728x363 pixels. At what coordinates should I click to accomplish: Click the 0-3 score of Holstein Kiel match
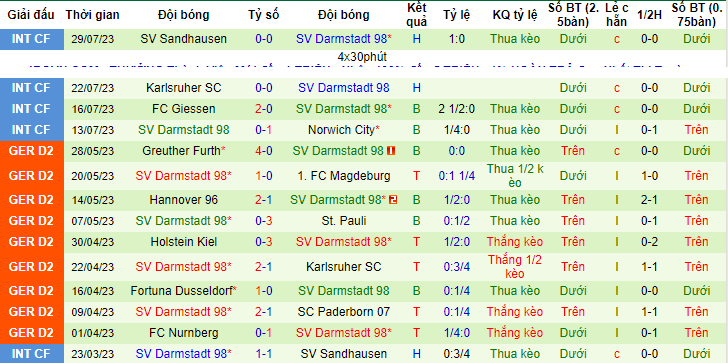264,242
